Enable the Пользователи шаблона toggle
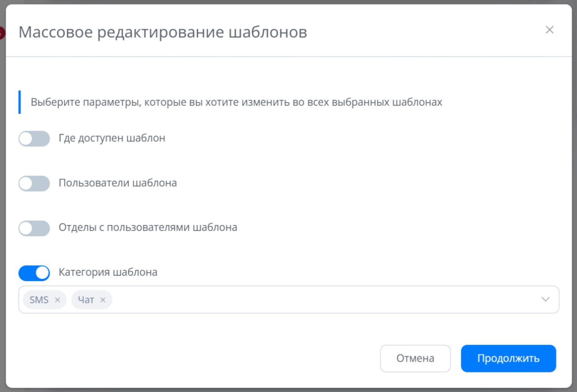This screenshot has width=577, height=392. (x=34, y=183)
